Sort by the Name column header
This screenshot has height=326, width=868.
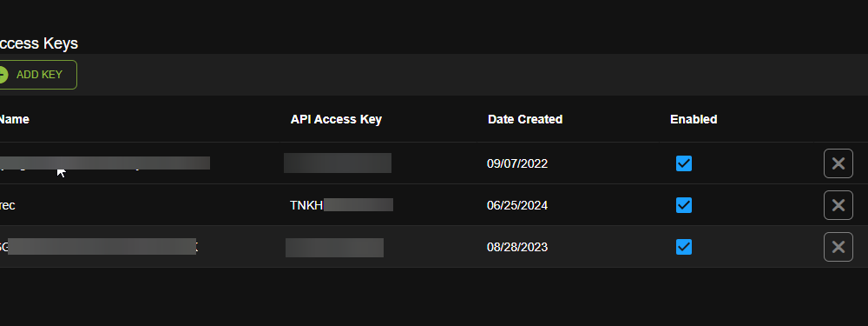click(x=14, y=119)
